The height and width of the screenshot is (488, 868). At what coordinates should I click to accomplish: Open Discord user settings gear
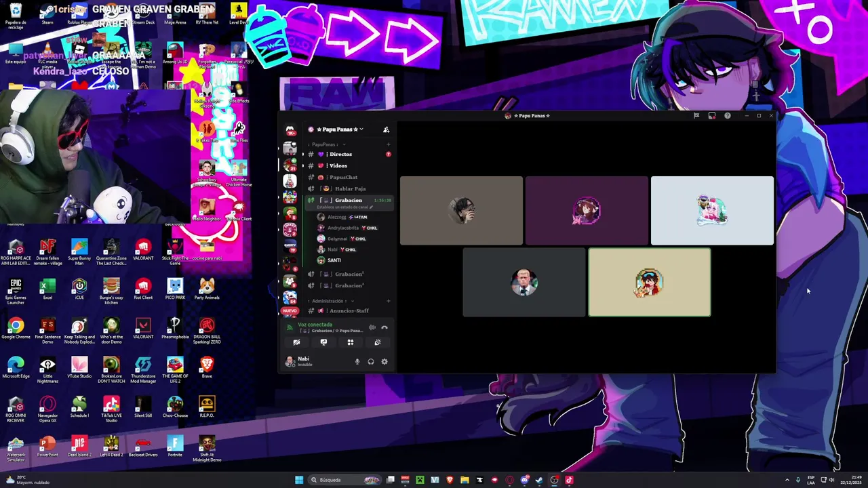click(384, 361)
